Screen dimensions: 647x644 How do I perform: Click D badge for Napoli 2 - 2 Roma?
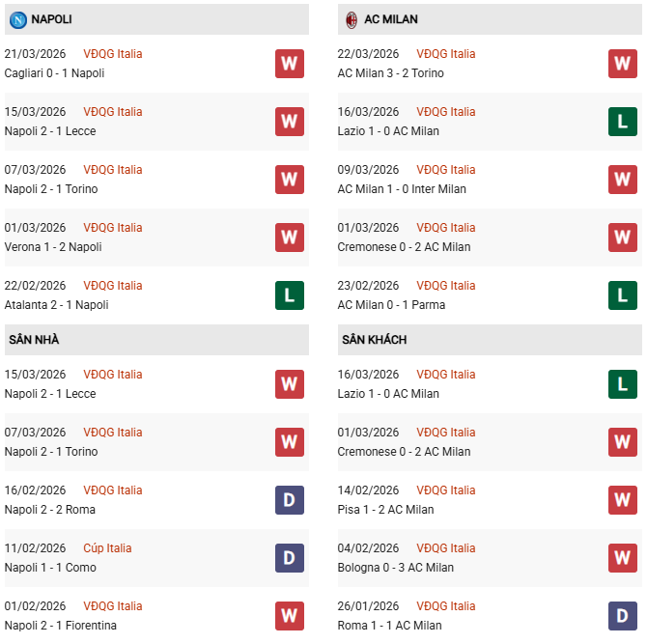[x=290, y=500]
